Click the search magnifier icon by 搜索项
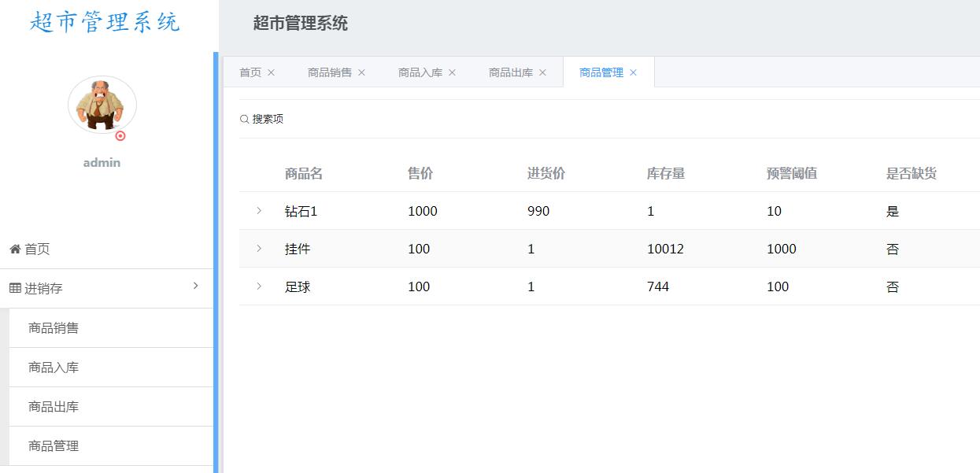 click(244, 120)
